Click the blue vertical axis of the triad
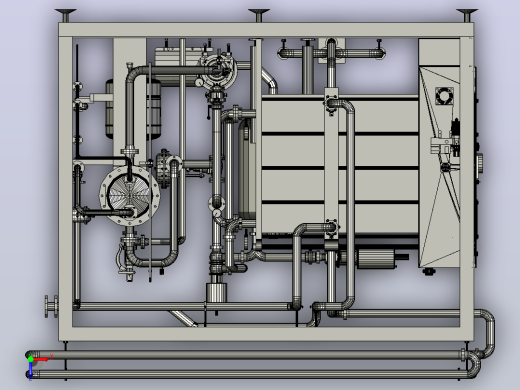The height and width of the screenshot is (390, 520). tap(30, 370)
